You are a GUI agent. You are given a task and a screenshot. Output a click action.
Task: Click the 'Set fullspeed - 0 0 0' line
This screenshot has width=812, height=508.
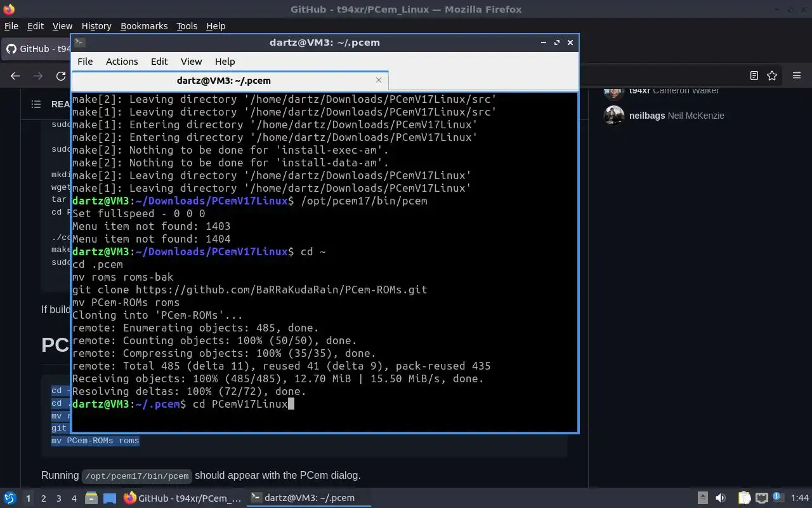pyautogui.click(x=138, y=213)
